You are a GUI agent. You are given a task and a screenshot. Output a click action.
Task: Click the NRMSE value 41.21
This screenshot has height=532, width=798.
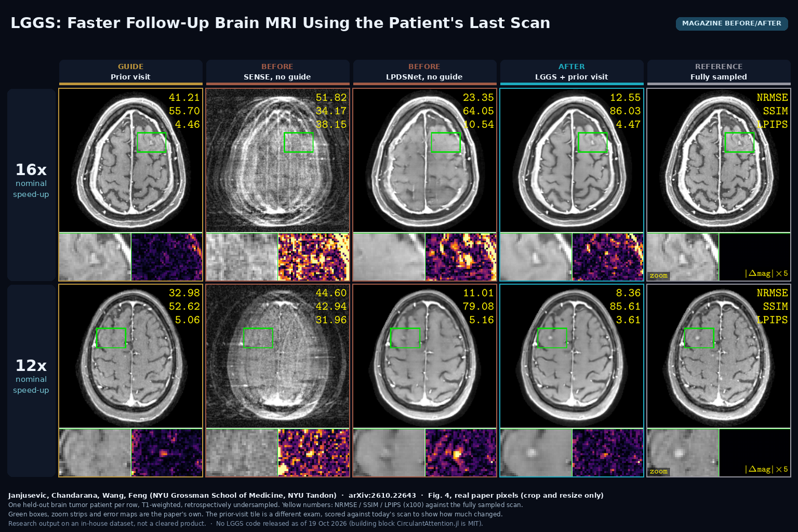(184, 97)
